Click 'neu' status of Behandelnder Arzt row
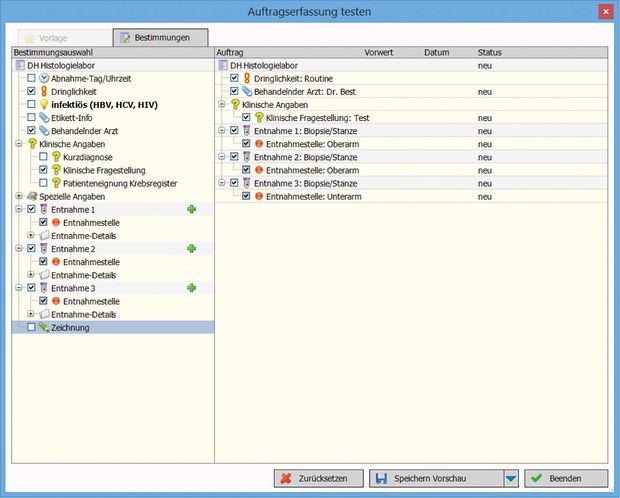The image size is (620, 498). [x=485, y=92]
